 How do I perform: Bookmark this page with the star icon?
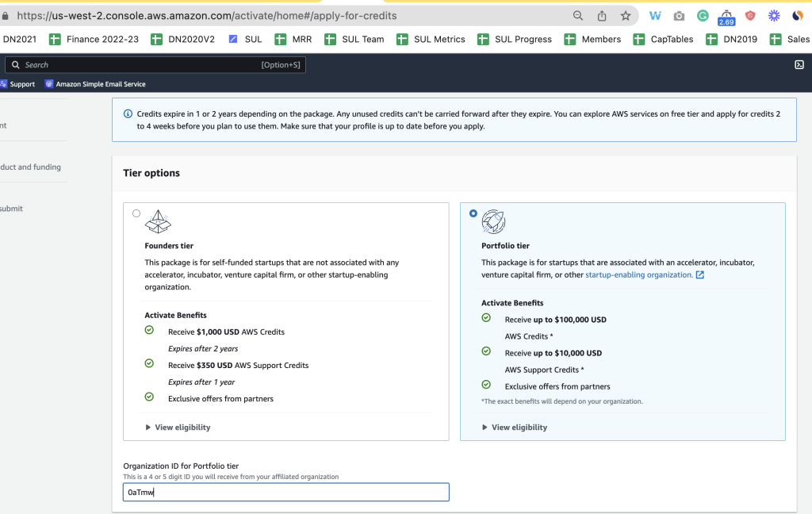(626, 16)
